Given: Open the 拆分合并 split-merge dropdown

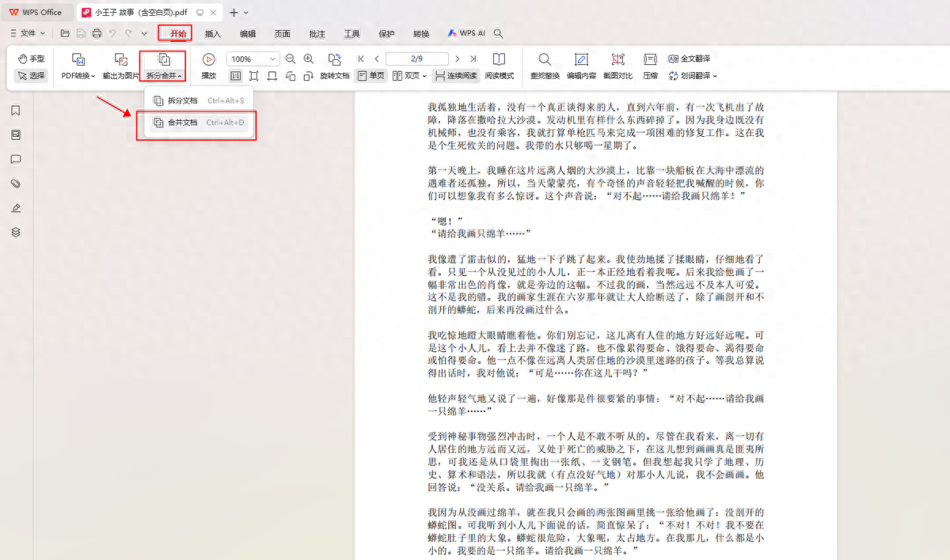Looking at the screenshot, I should coord(164,66).
